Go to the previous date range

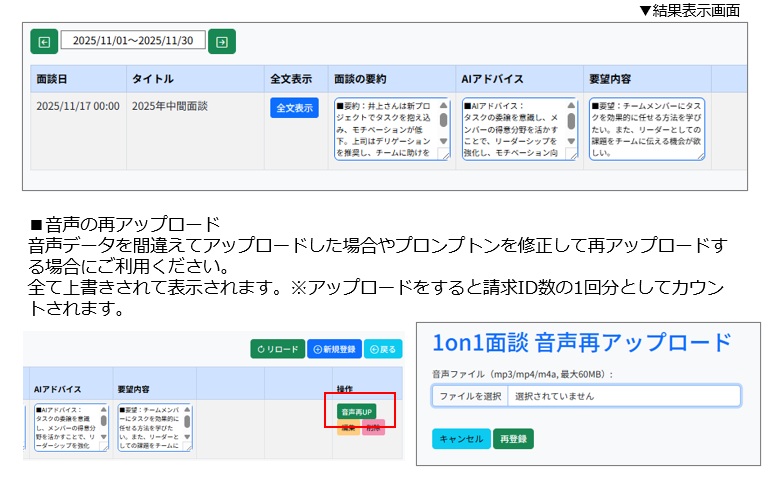pyautogui.click(x=44, y=42)
